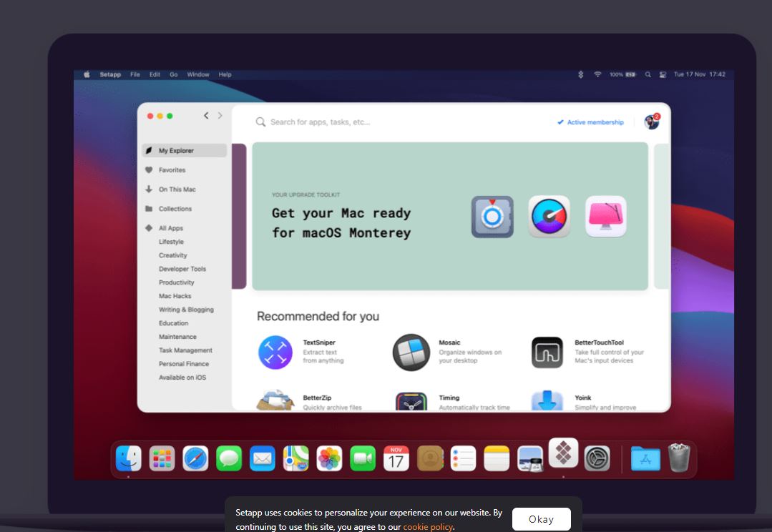Open the pink CleanMyMac icon in the banner
772x532 pixels.
click(x=606, y=217)
